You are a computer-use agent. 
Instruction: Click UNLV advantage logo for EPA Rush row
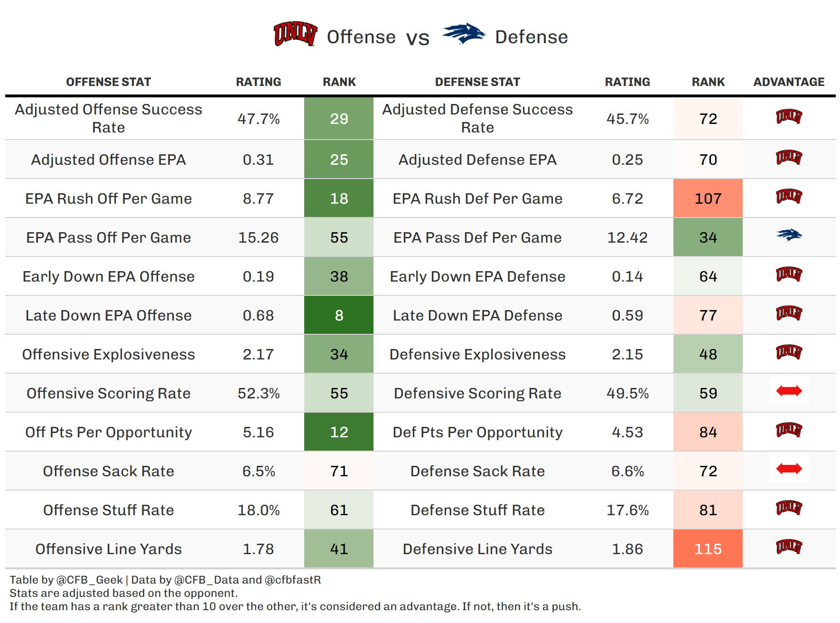click(789, 196)
